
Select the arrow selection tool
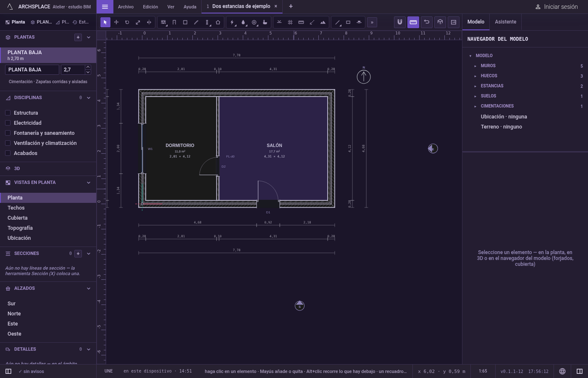pyautogui.click(x=105, y=22)
